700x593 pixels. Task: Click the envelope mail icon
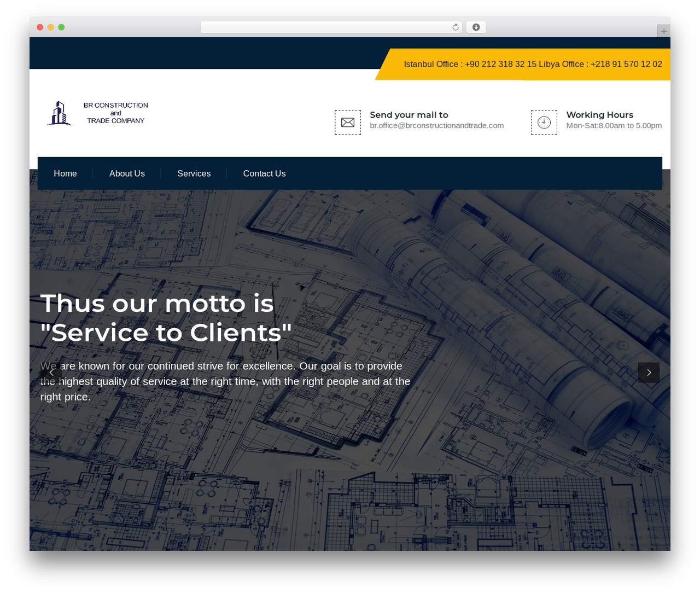click(348, 123)
